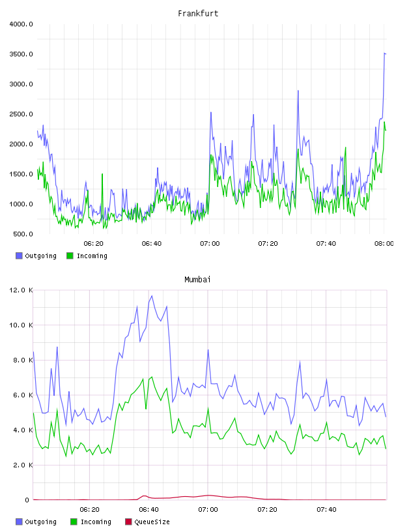396x532 pixels.
Task: Click the 2000.0 y-axis label in Frankfurt
Action: pos(21,144)
